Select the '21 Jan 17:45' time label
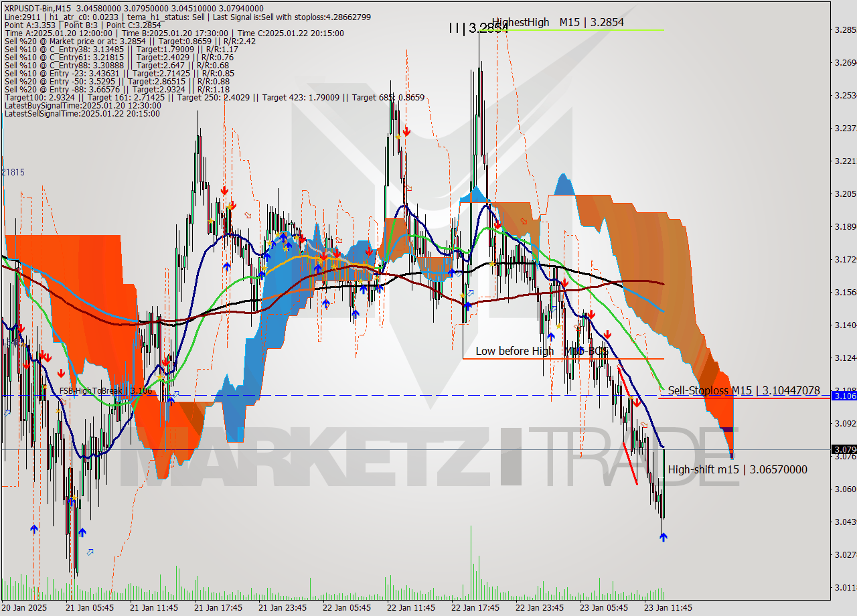The width and height of the screenshot is (857, 616). pyautogui.click(x=218, y=608)
